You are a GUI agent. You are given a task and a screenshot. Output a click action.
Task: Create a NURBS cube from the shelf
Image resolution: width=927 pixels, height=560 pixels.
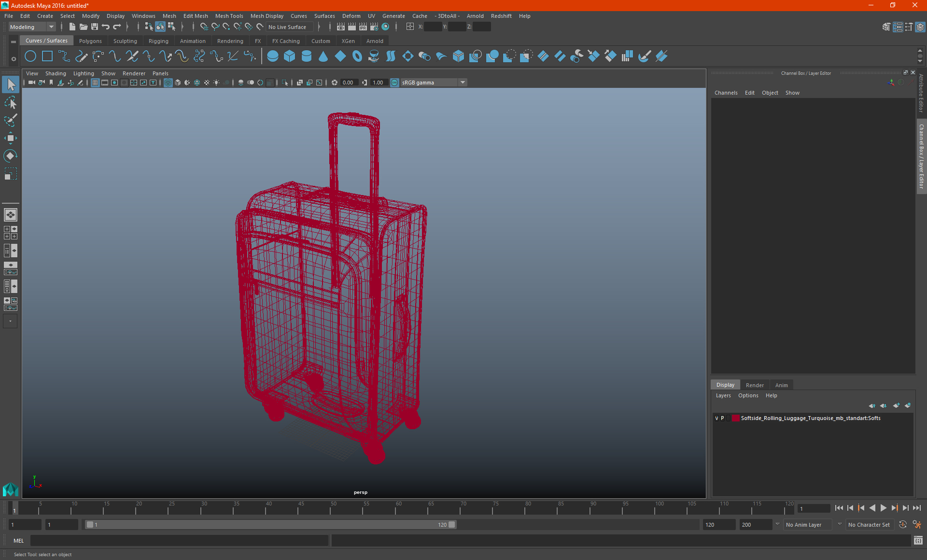point(289,56)
